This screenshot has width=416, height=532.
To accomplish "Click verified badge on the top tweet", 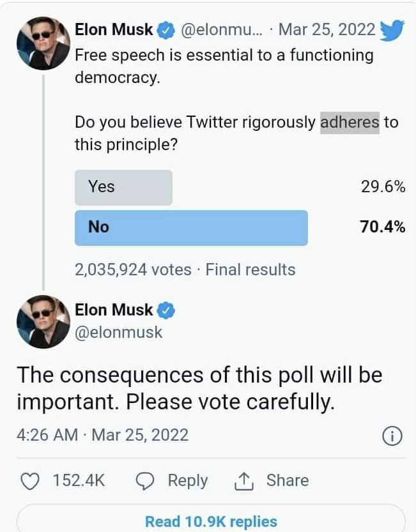I will pos(166,30).
